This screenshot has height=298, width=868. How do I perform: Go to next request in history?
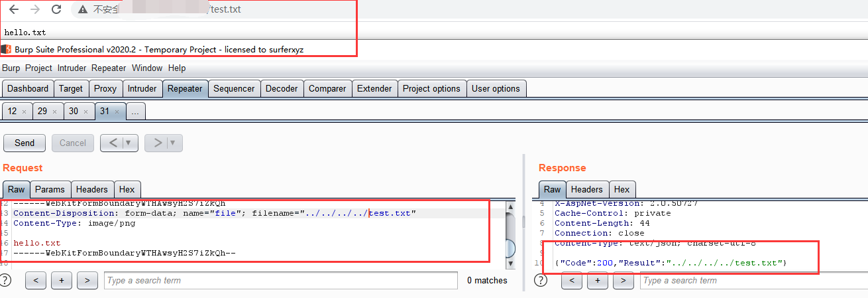[157, 143]
